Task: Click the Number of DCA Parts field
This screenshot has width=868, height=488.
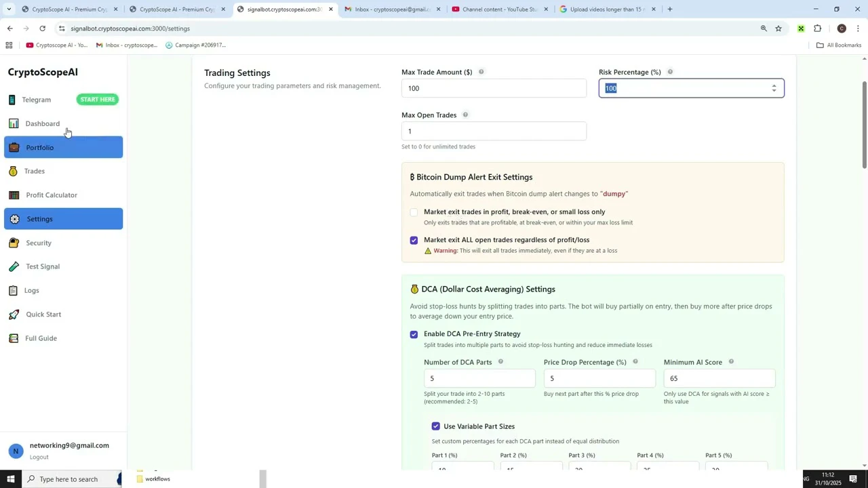Action: coord(479,378)
